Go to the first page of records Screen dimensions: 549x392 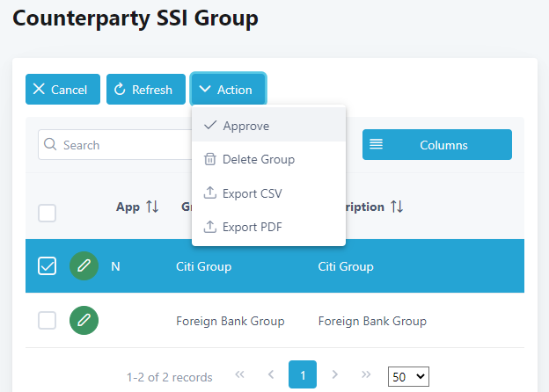coord(239,375)
